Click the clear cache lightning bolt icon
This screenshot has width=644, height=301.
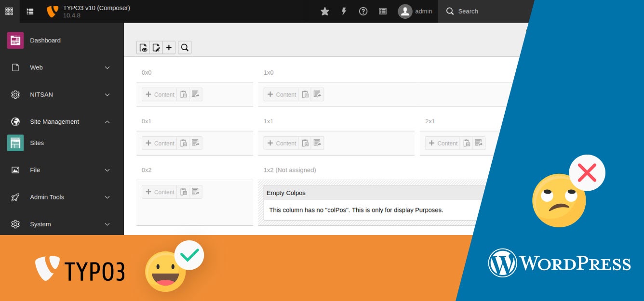344,11
